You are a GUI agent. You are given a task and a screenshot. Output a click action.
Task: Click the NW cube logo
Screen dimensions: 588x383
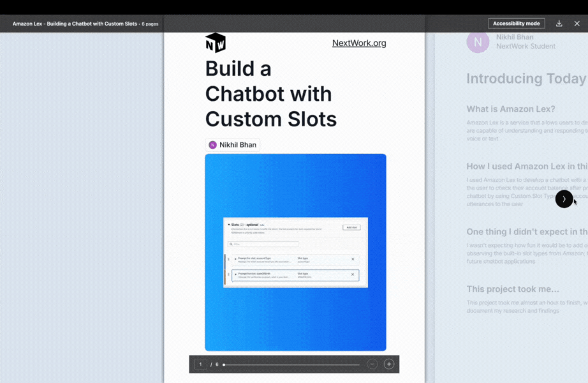click(216, 42)
